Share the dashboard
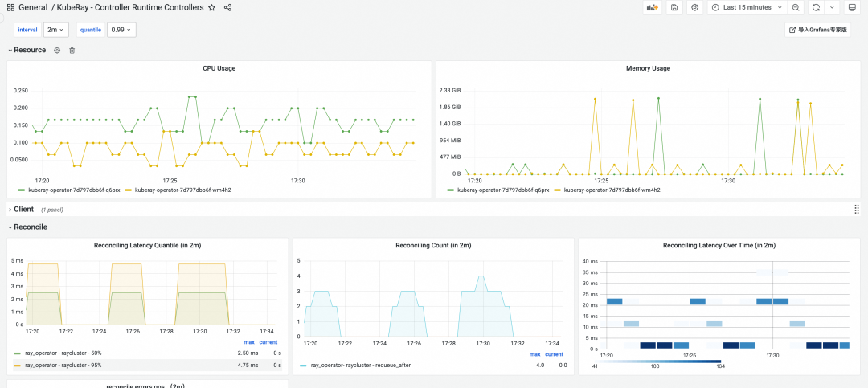The image size is (868, 388). pyautogui.click(x=227, y=7)
